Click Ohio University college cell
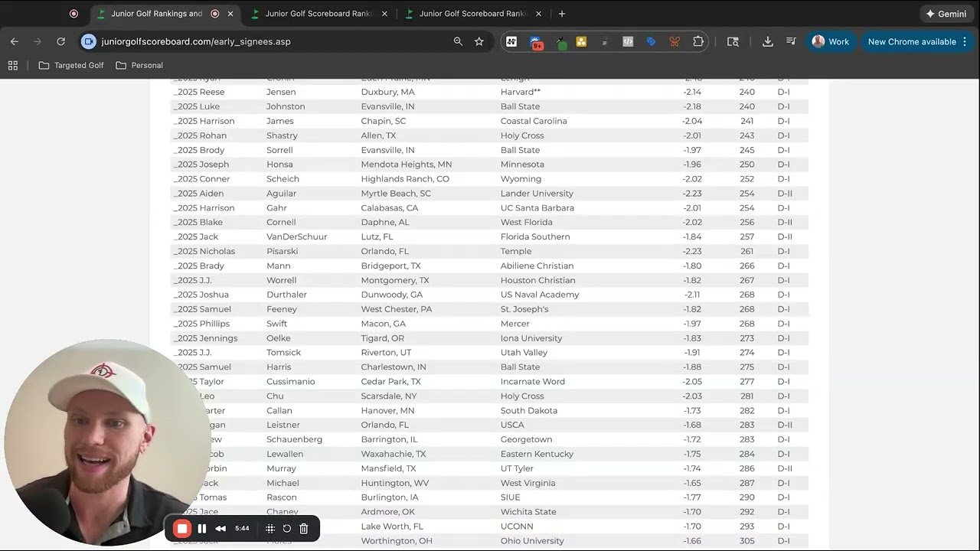 (532, 541)
